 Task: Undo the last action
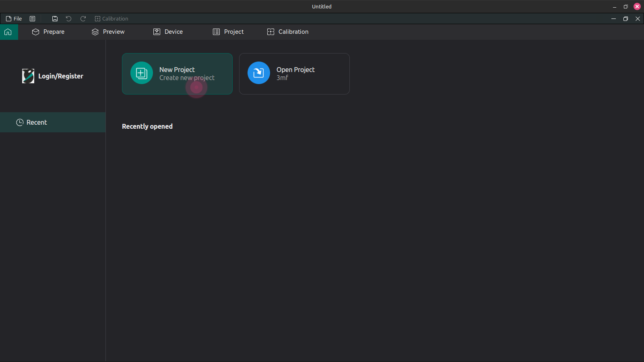68,19
